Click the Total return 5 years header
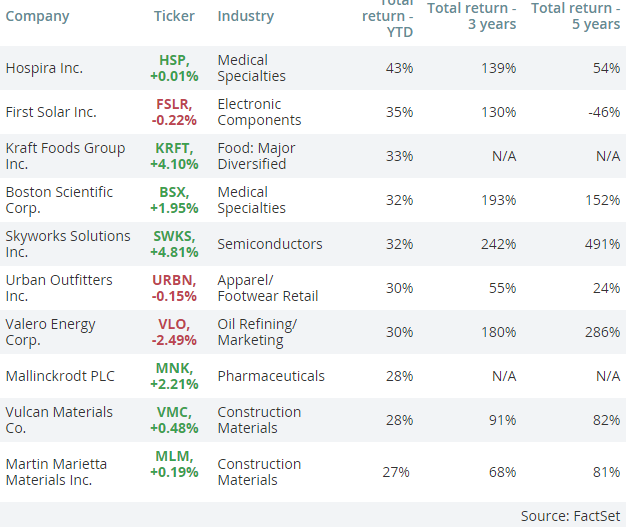The width and height of the screenshot is (630, 527). point(575,16)
